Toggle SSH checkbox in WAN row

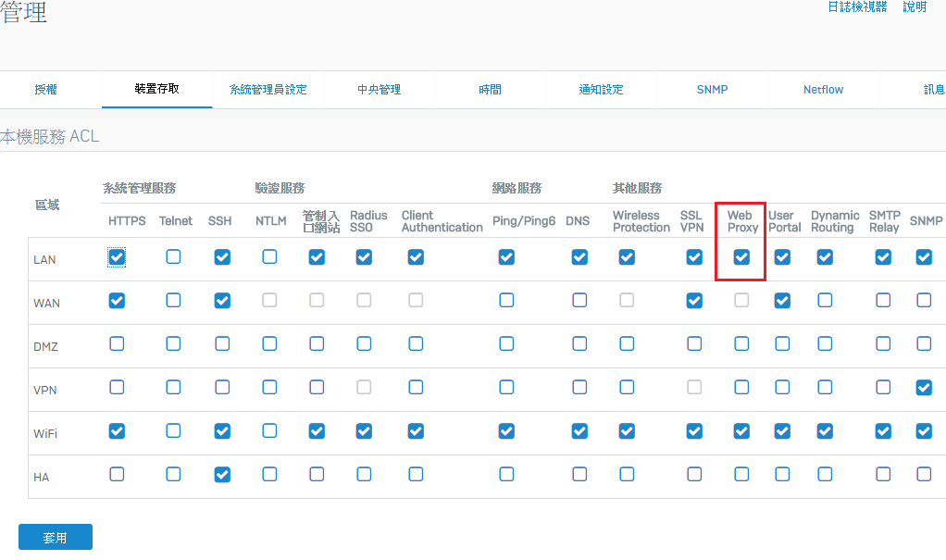click(x=222, y=301)
